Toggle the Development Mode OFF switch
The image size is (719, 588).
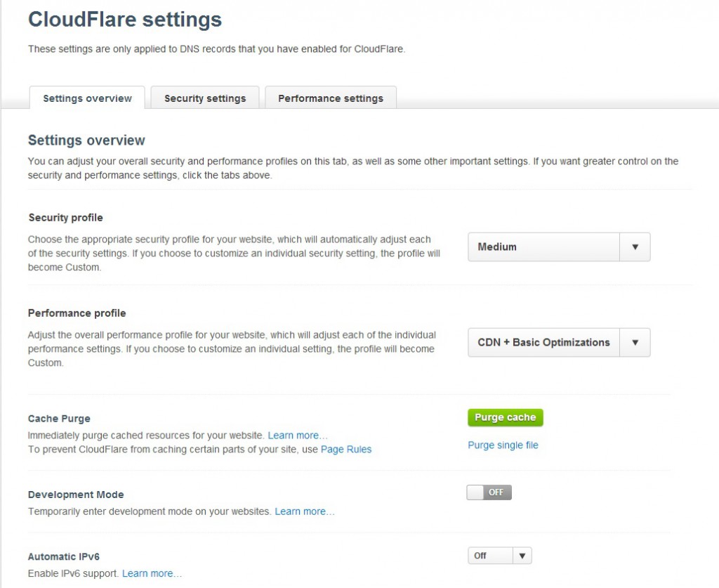(x=489, y=492)
